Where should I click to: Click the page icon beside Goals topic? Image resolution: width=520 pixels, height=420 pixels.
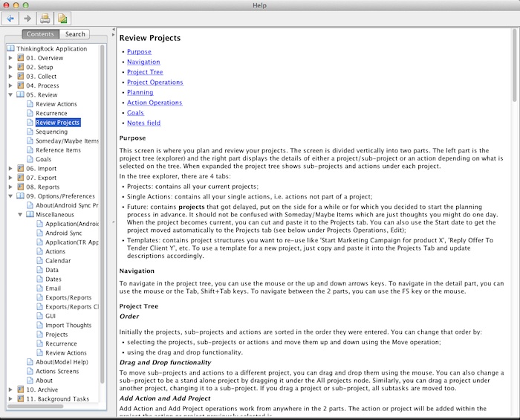coord(30,159)
